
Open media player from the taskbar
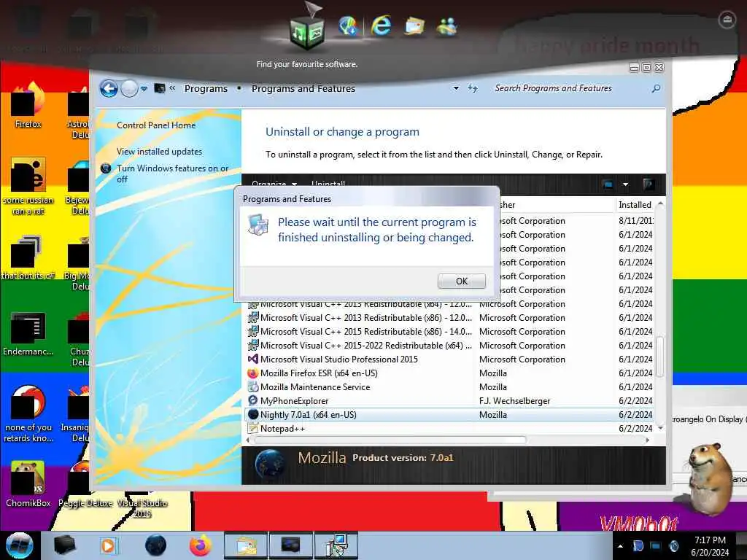coord(108,545)
